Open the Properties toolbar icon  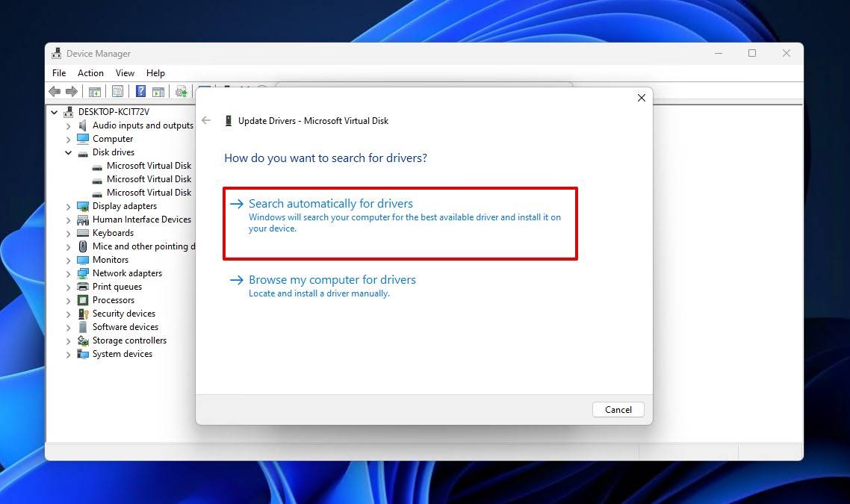click(117, 92)
